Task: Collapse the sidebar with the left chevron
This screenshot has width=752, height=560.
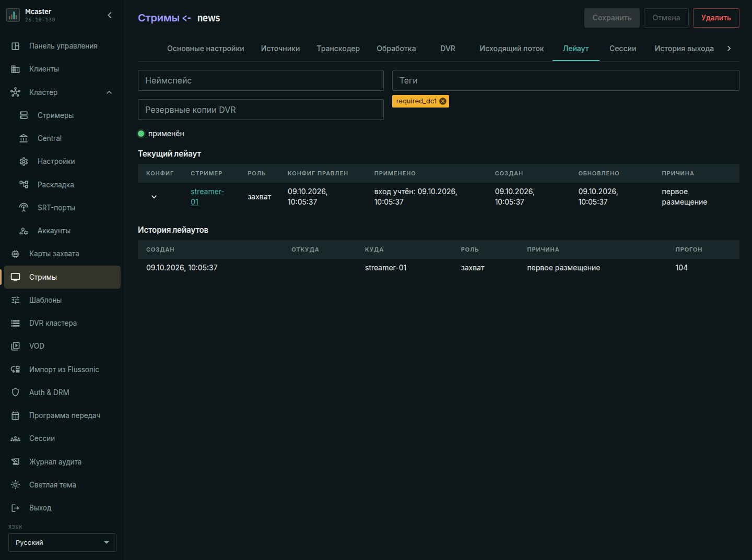Action: 110,15
